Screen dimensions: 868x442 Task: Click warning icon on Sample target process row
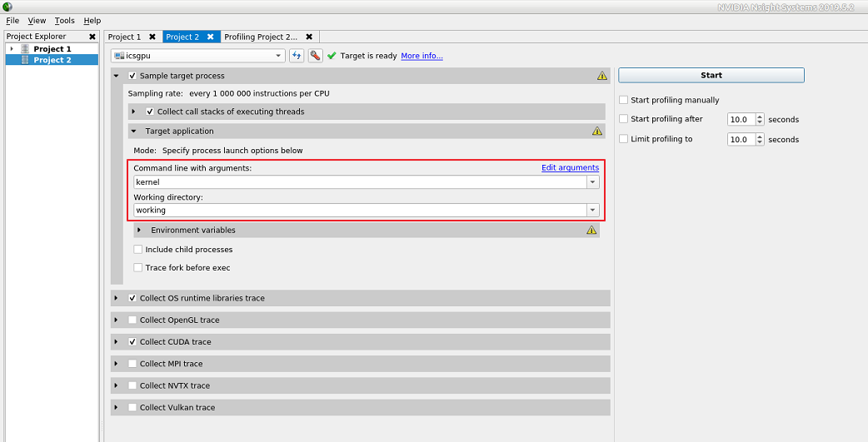pyautogui.click(x=602, y=76)
